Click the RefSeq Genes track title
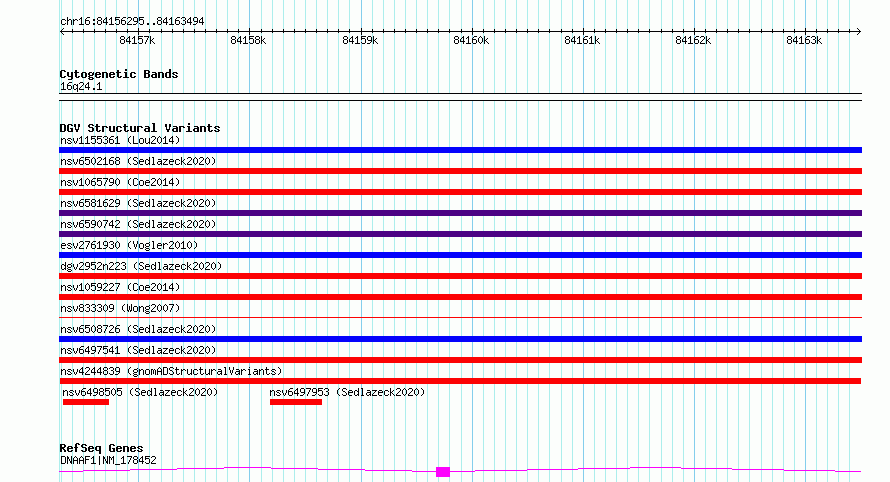This screenshot has width=890, height=482. tap(101, 449)
